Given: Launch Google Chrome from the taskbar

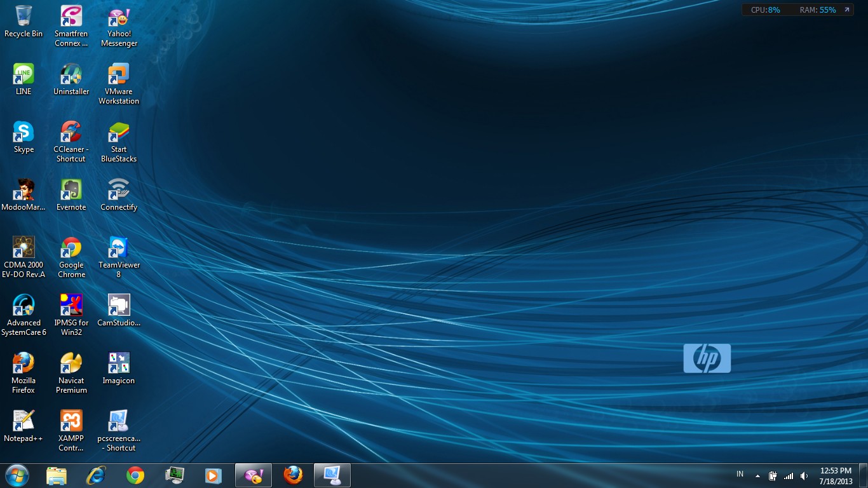Looking at the screenshot, I should [x=135, y=475].
